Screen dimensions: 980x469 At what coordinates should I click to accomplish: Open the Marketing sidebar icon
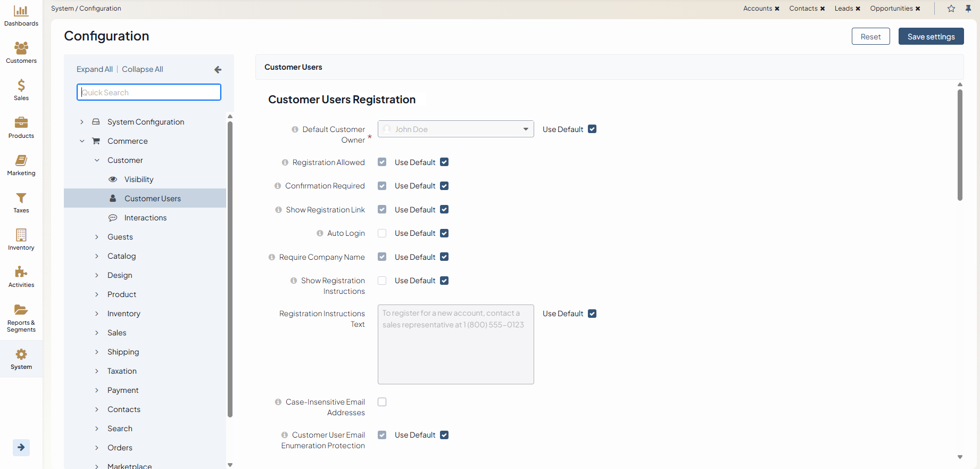21,161
